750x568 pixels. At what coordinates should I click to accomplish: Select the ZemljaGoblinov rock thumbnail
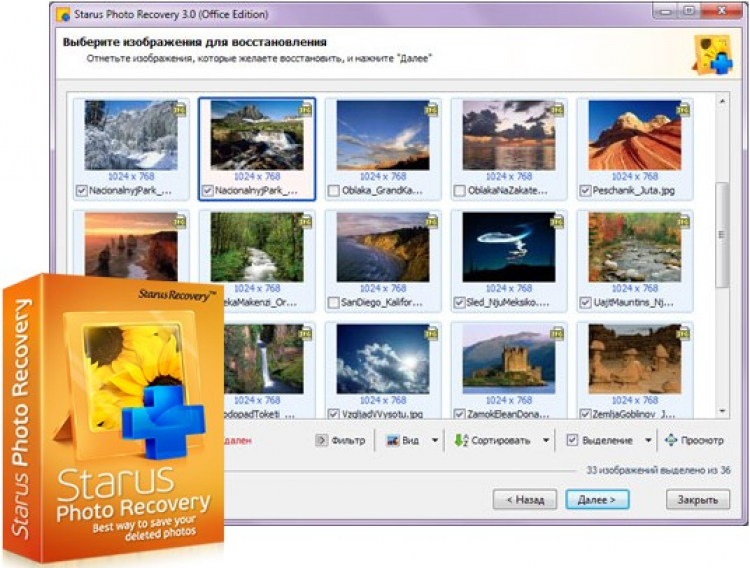(x=635, y=359)
